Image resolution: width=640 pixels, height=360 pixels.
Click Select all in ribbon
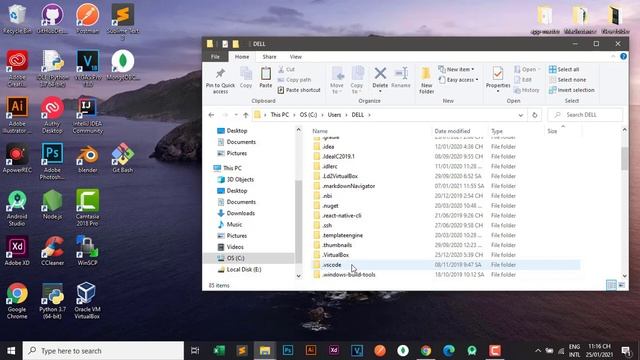[x=564, y=69]
